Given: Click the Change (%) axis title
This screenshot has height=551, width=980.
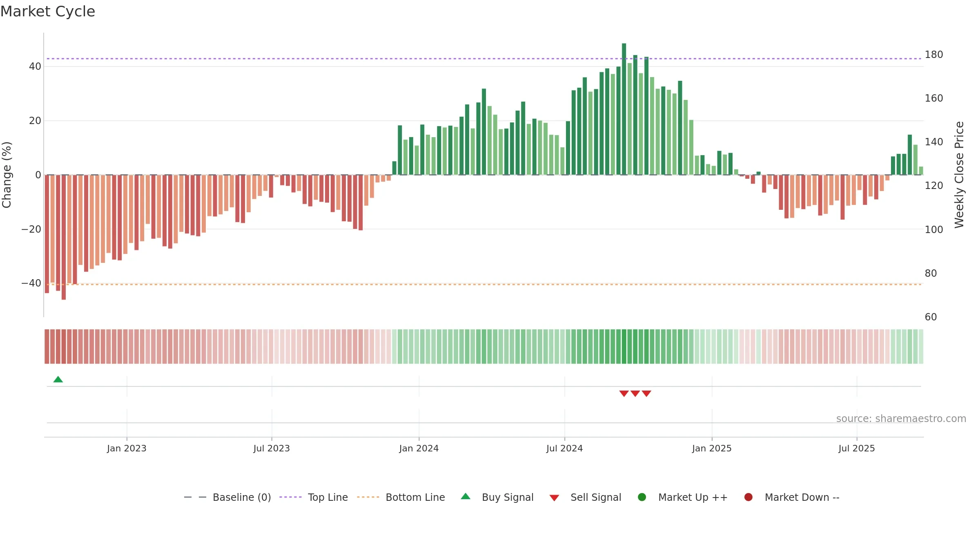Looking at the screenshot, I should coord(7,175).
